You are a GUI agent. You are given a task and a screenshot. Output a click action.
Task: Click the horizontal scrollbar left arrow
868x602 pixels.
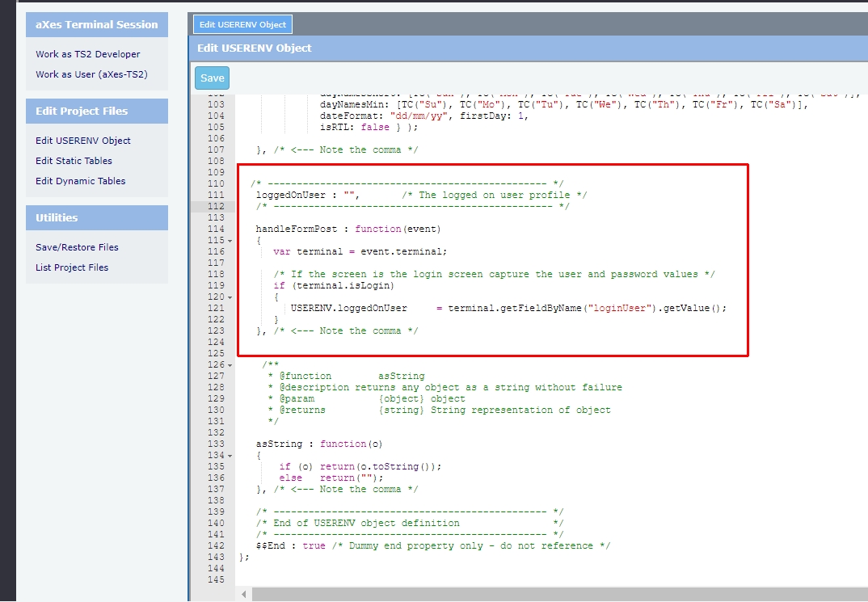point(244,595)
